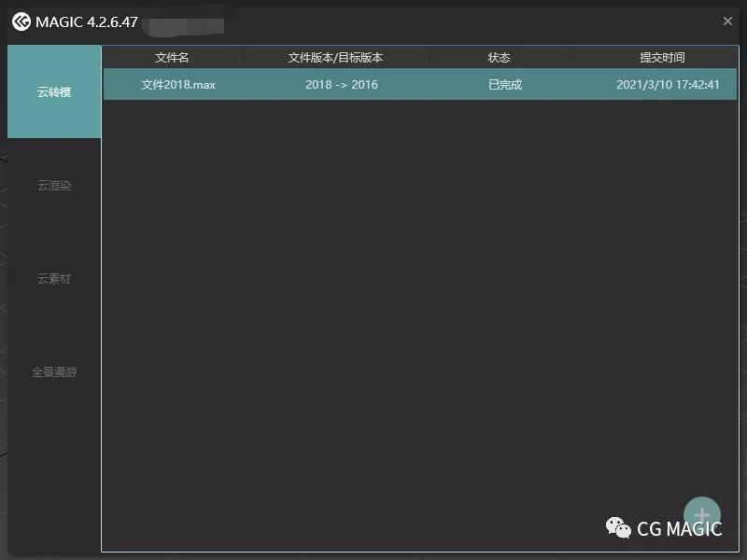
Task: Select the 云素材 sidebar tab
Action: 54,279
